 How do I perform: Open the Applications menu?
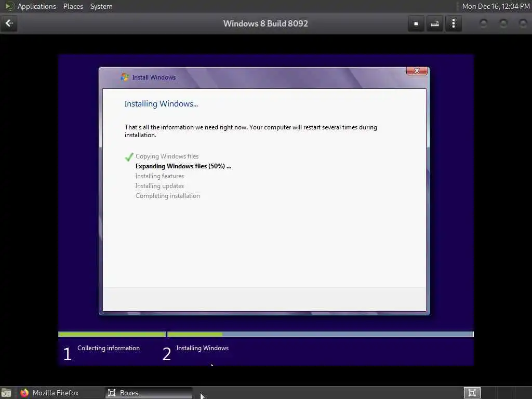point(37,6)
